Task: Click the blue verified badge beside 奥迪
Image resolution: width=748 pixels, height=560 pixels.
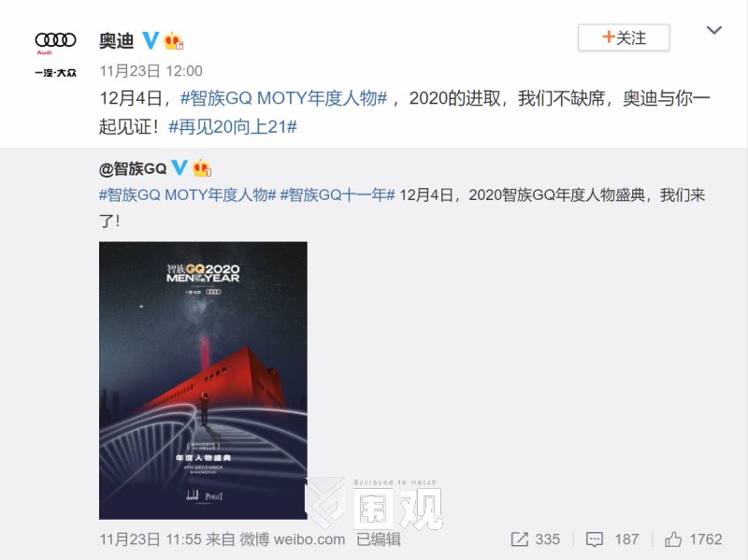Action: click(x=151, y=40)
